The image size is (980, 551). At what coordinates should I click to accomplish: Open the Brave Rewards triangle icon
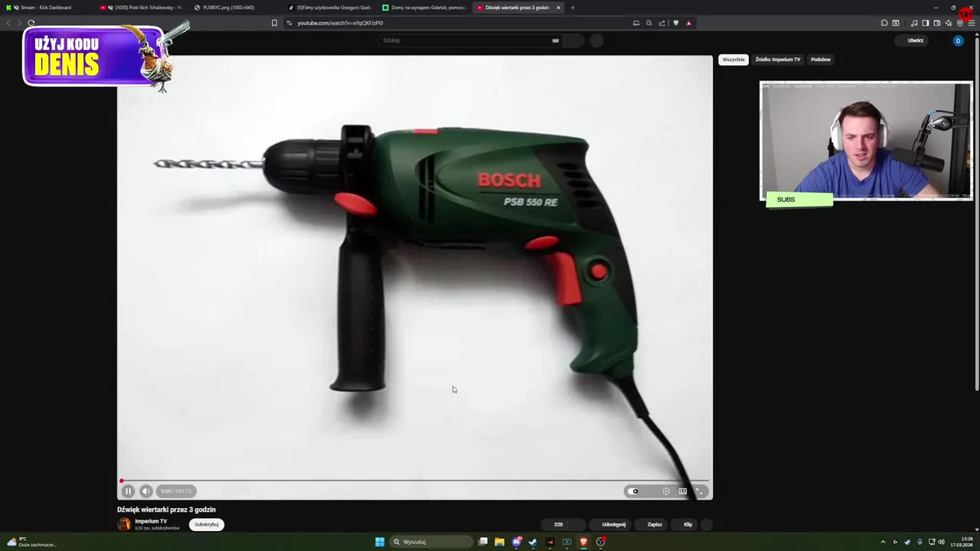click(688, 23)
